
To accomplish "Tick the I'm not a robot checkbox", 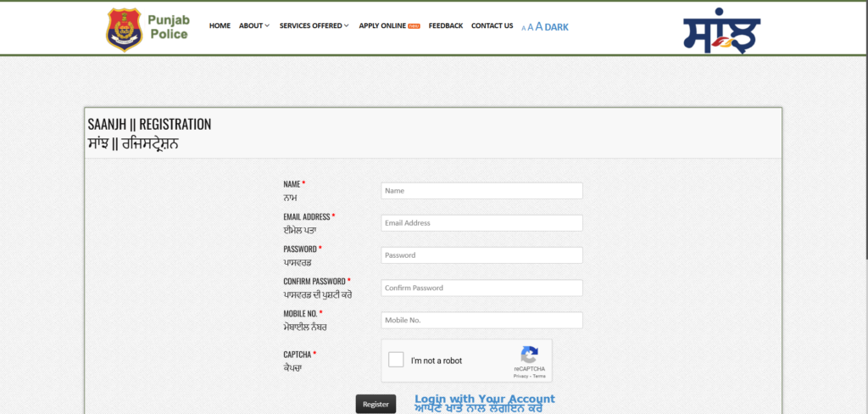I will click(x=396, y=360).
